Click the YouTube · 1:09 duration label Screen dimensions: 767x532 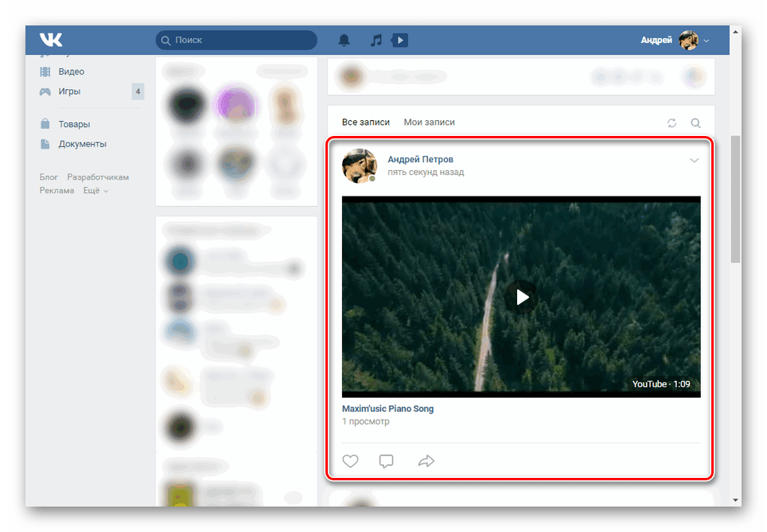661,384
